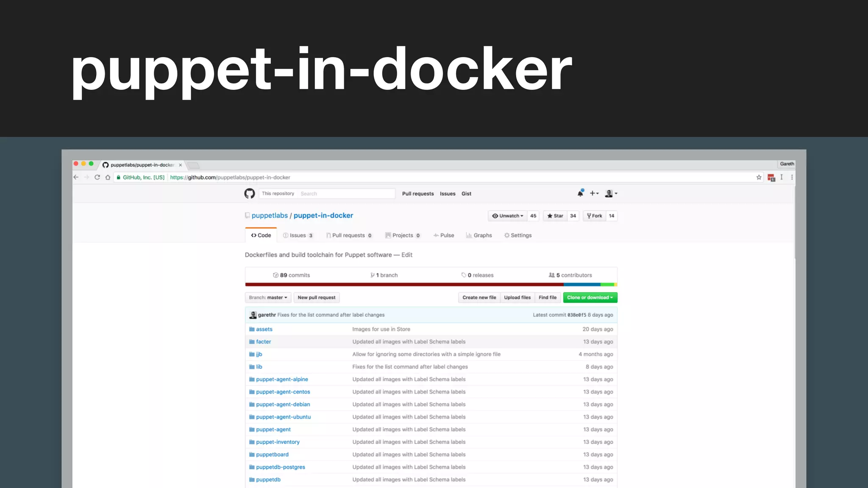Open the puppet-inventory folder
The height and width of the screenshot is (488, 868).
(x=278, y=442)
